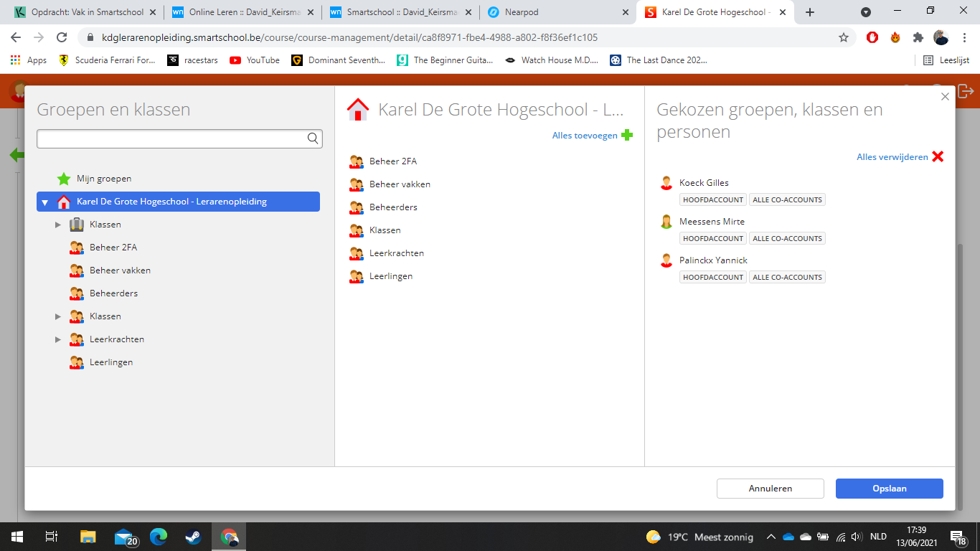Click the magnifier icon in search box
The height and width of the screenshot is (551, 980).
(313, 138)
